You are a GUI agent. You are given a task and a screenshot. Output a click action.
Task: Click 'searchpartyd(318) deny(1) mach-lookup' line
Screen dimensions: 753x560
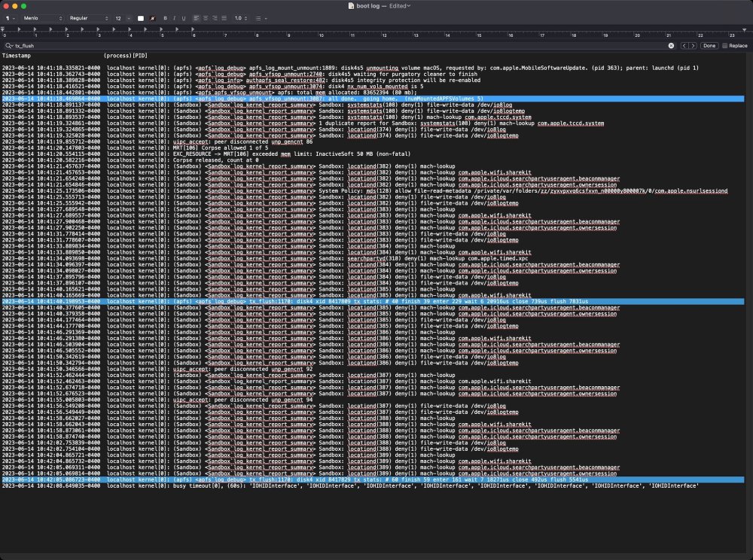pos(264,258)
